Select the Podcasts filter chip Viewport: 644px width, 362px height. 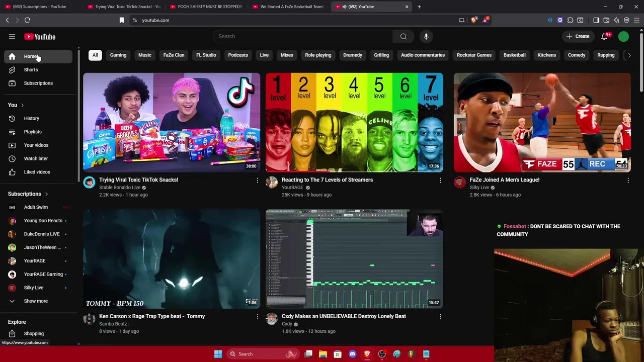click(238, 55)
